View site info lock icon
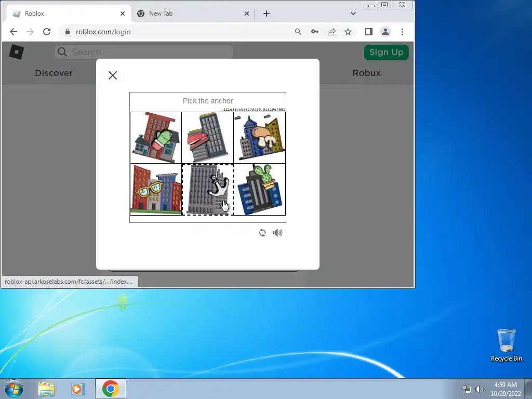Image resolution: width=532 pixels, height=399 pixels. coord(68,32)
